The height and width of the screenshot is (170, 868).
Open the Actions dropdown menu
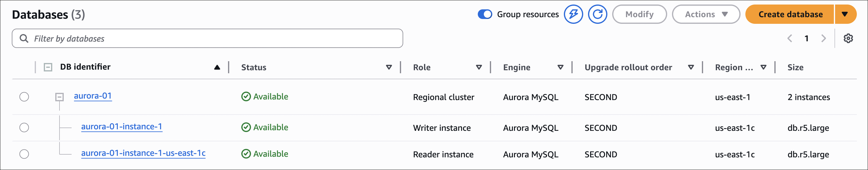[x=706, y=14]
